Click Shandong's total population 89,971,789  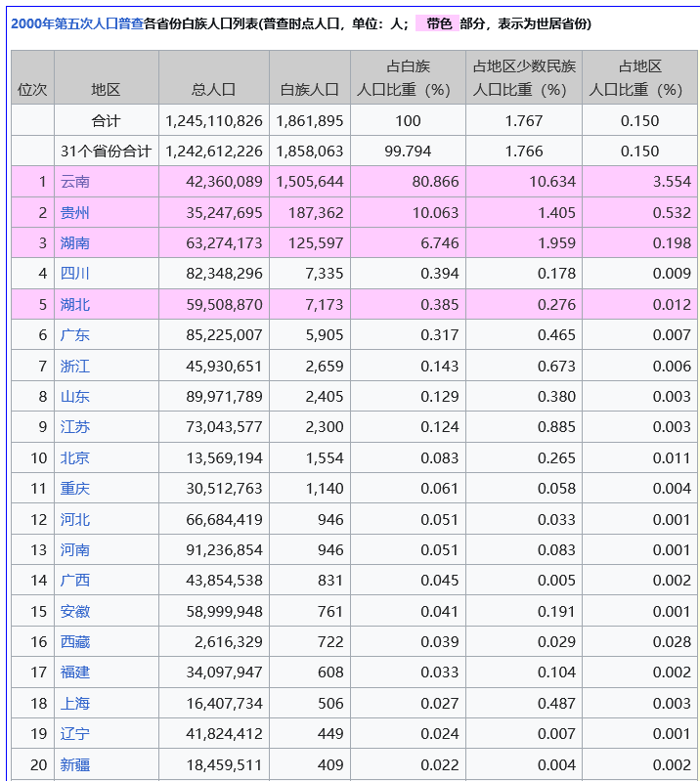224,397
